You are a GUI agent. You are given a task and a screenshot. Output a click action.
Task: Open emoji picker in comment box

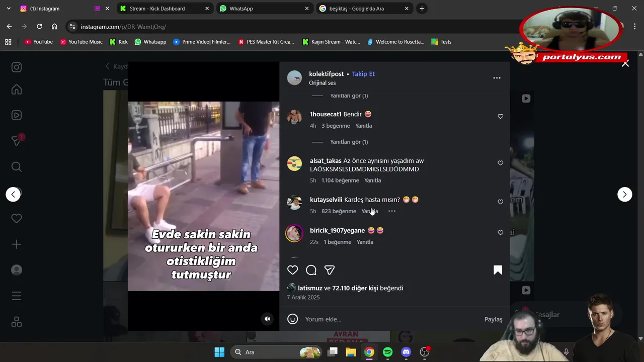(292, 319)
